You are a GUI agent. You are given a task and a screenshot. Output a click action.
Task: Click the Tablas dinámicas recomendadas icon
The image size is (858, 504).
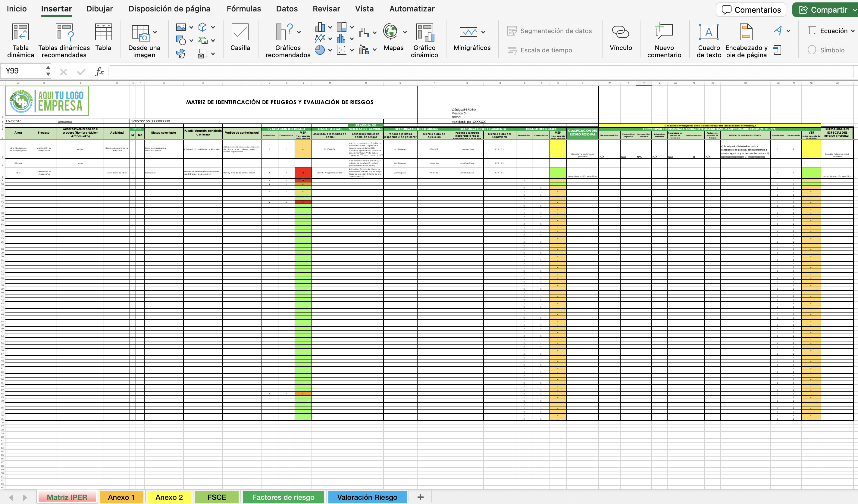(64, 32)
